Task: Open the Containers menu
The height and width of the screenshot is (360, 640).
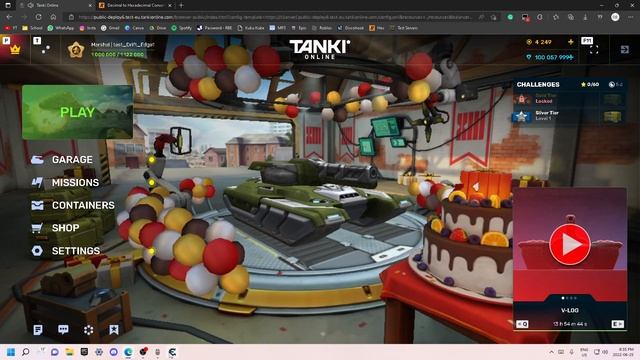Action: pos(83,205)
